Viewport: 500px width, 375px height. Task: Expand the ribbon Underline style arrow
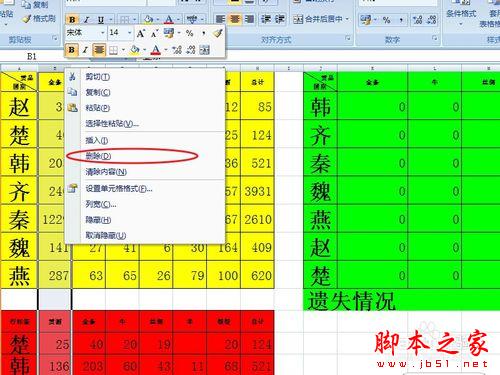pyautogui.click(x=111, y=20)
